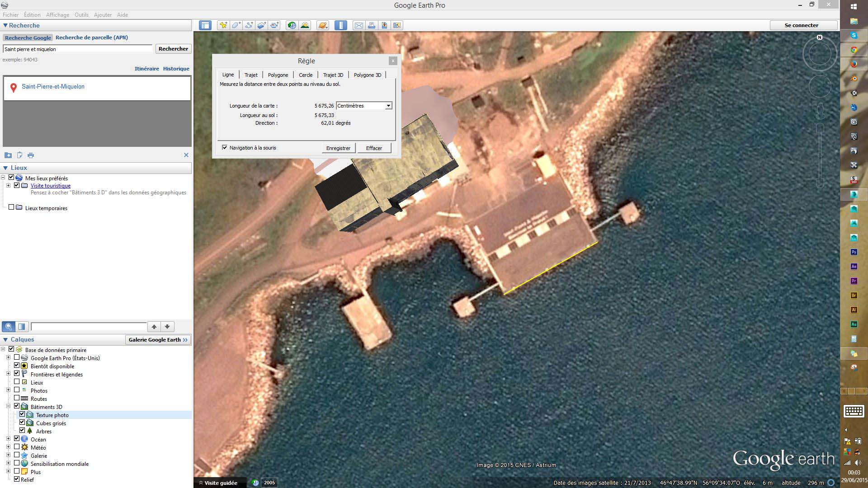Copy search results to My Places folder icon

click(x=8, y=155)
